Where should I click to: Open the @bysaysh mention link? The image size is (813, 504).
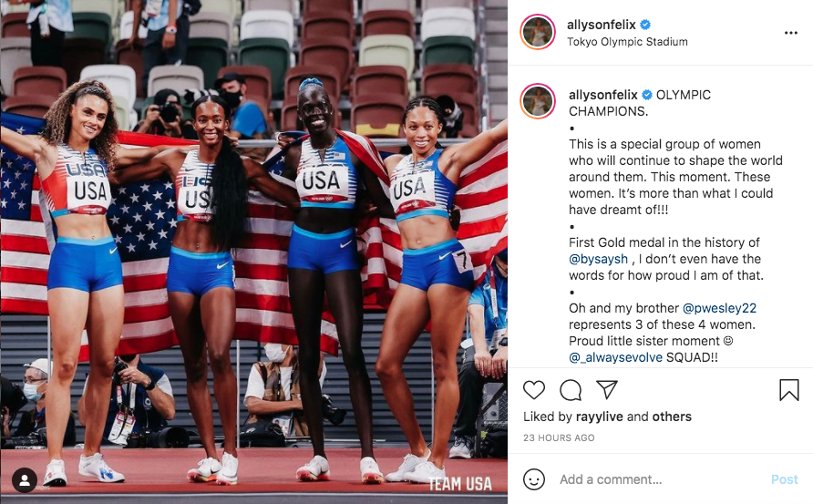pos(598,259)
